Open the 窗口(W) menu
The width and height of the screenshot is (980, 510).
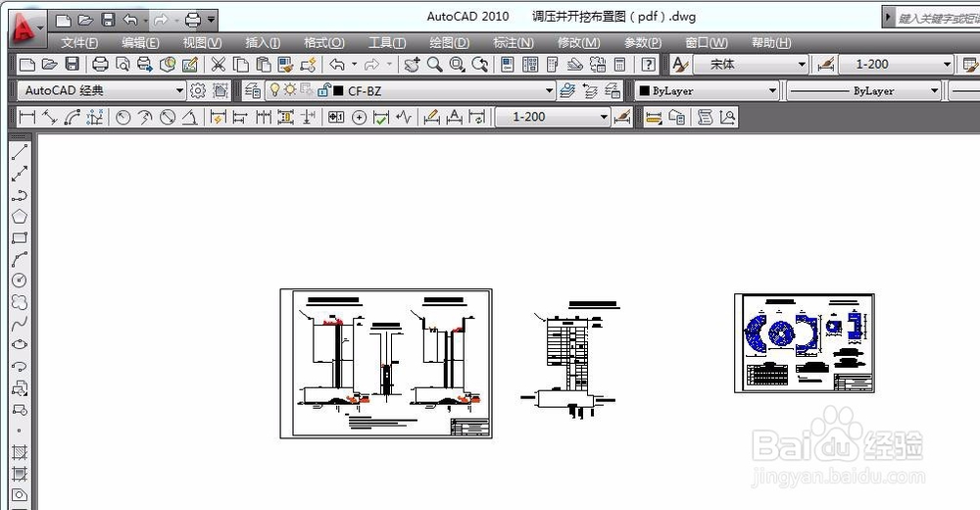pos(707,42)
